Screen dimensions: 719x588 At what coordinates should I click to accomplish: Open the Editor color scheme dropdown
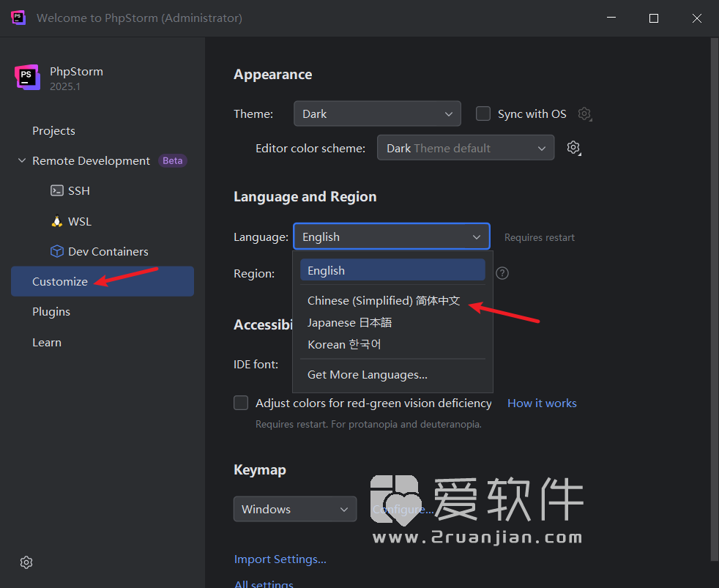tap(466, 148)
